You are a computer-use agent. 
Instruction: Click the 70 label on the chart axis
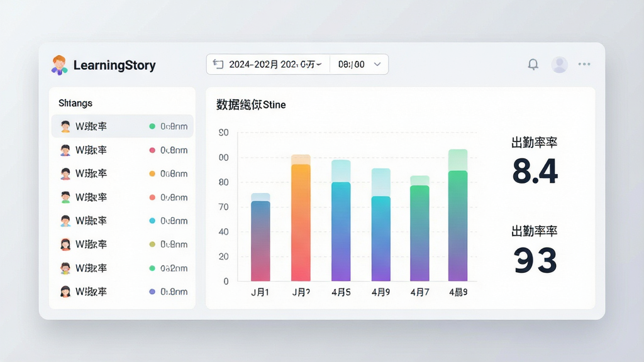(x=223, y=207)
